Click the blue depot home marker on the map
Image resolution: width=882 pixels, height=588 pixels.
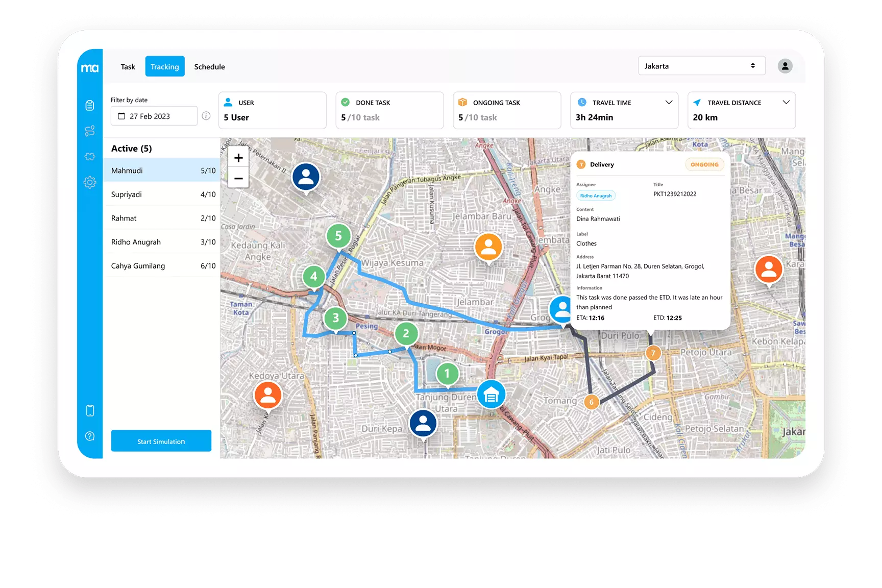[491, 394]
